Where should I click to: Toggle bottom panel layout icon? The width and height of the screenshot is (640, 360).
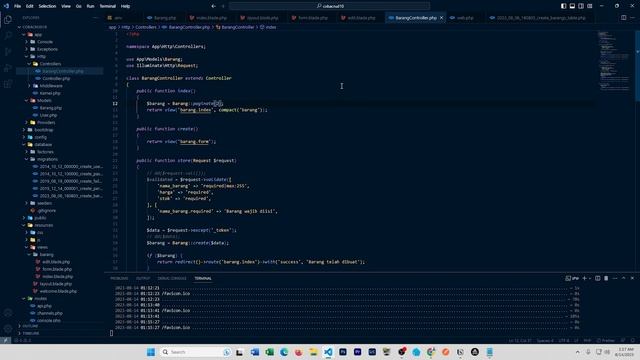[572, 6]
